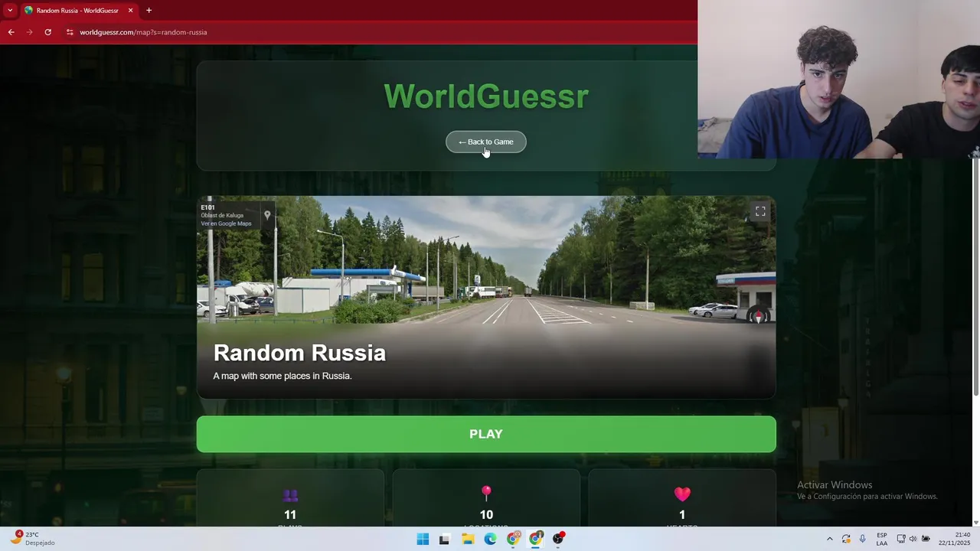Screen dimensions: 980x551
Task: Open network settings from tray
Action: tap(901, 539)
